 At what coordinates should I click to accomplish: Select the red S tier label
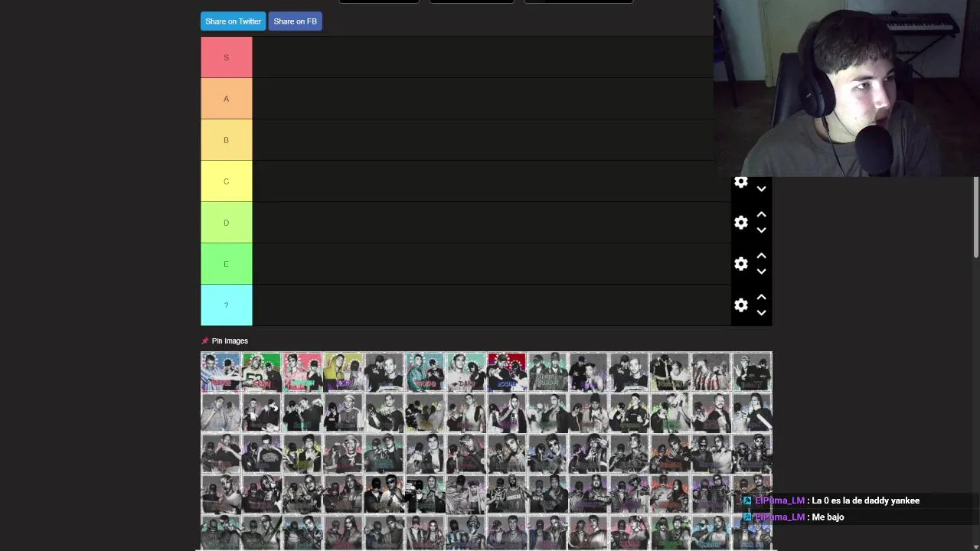click(x=226, y=57)
